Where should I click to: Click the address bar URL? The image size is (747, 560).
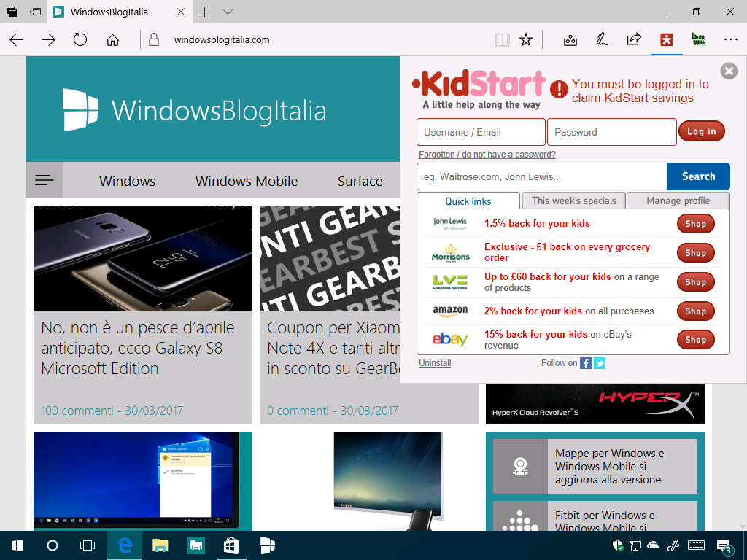tap(222, 40)
